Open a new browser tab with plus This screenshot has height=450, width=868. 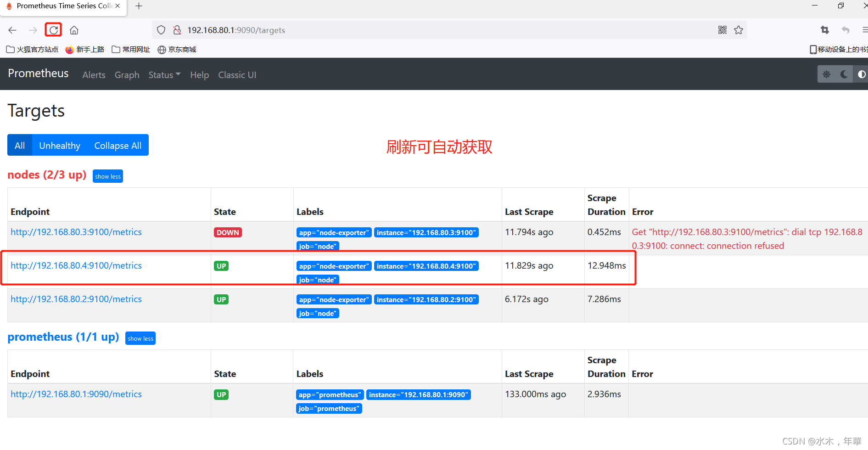(139, 6)
